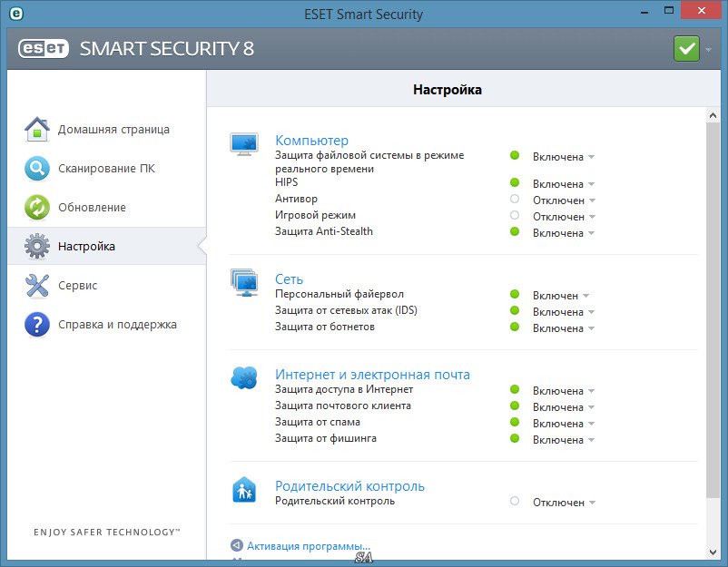
Task: Click the Антивор row label
Action: 296,199
